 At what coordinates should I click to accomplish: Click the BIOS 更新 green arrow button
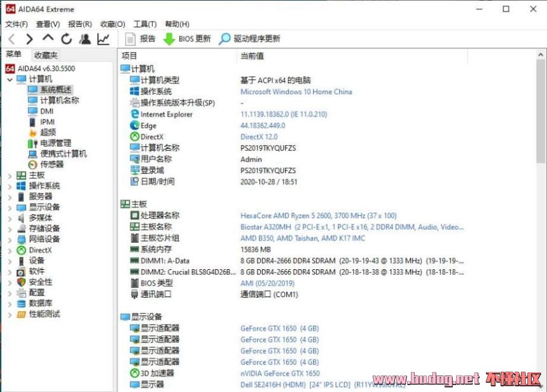[x=187, y=39]
